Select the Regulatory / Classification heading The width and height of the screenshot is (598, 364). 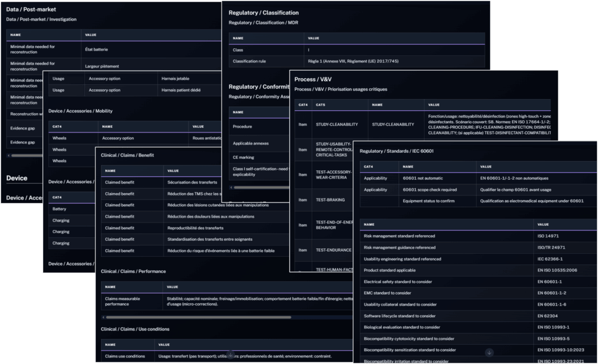263,13
